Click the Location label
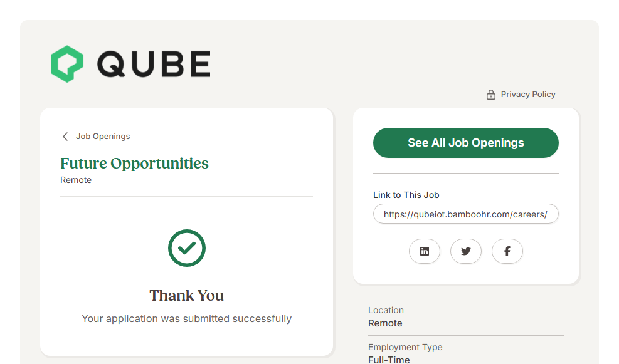 tap(386, 310)
